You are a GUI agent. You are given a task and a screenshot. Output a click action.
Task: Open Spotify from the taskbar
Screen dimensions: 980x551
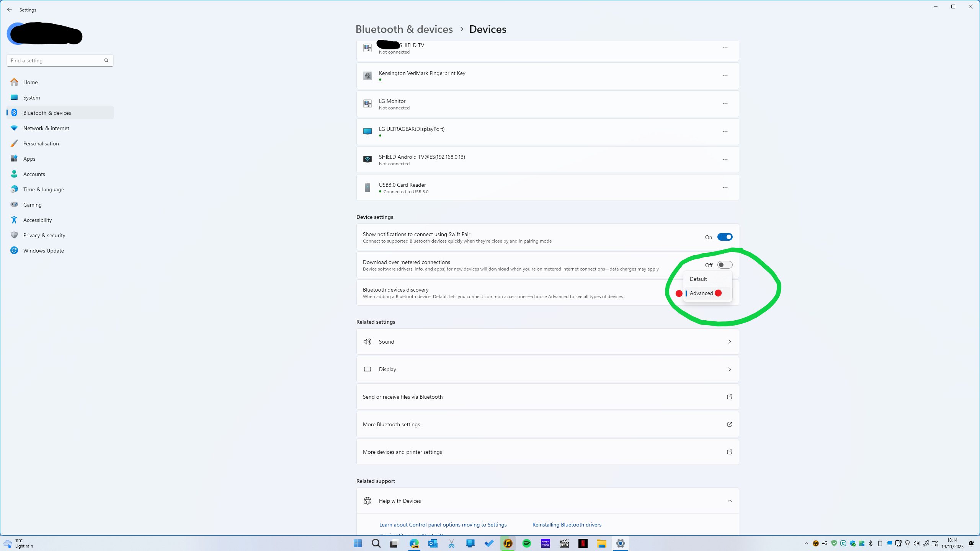pos(527,543)
